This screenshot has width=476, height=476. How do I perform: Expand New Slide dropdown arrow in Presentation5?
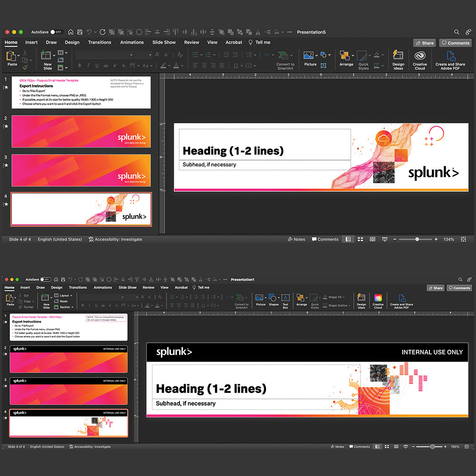[54, 56]
